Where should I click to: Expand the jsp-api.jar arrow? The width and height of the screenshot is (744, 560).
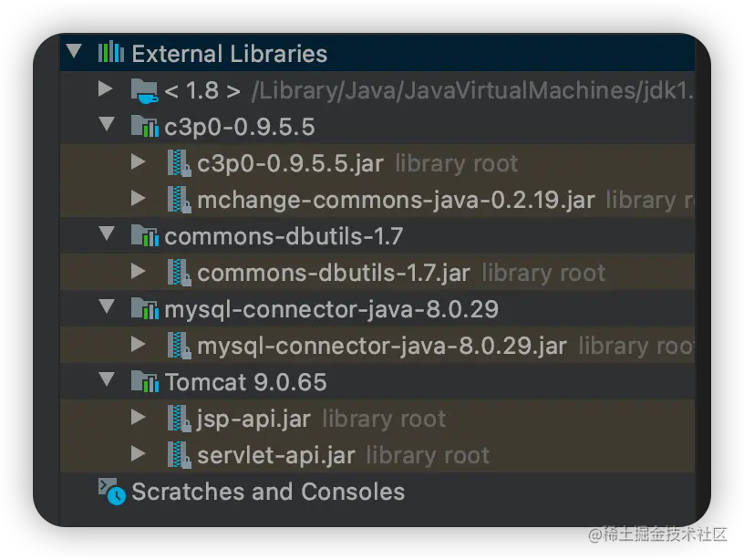coord(139,418)
